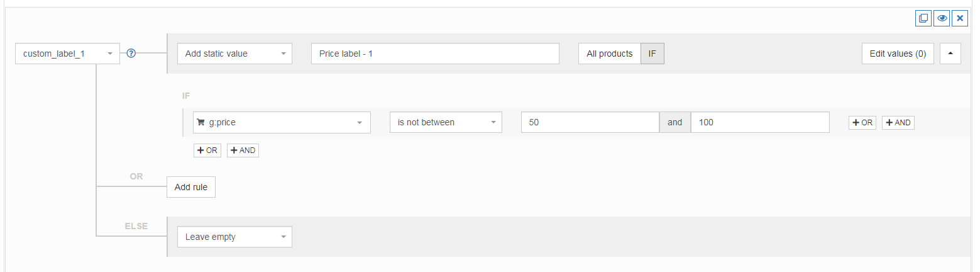Click +OR button below condition row
Viewport: 980px width, 272px height.
coord(207,150)
